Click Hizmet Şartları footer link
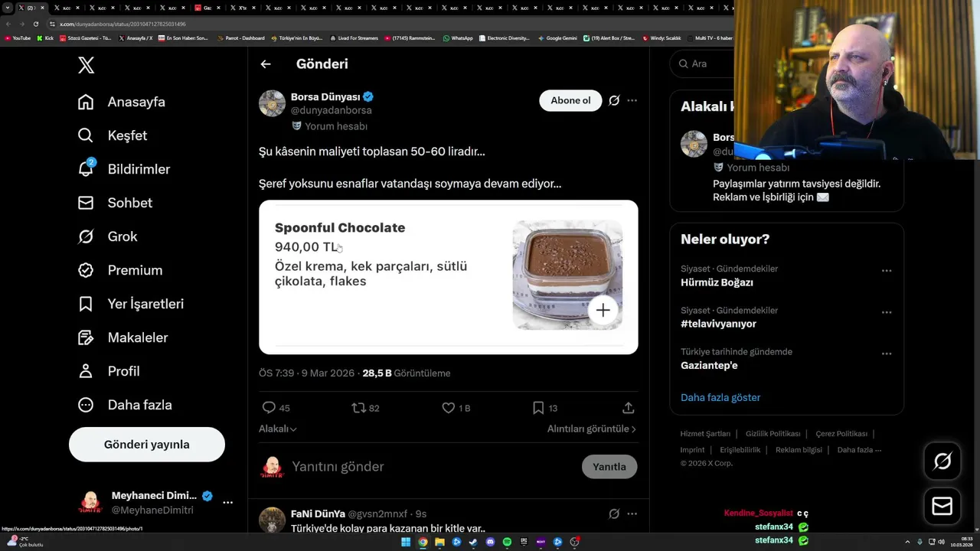Screen dimensions: 980x551 coord(705,434)
